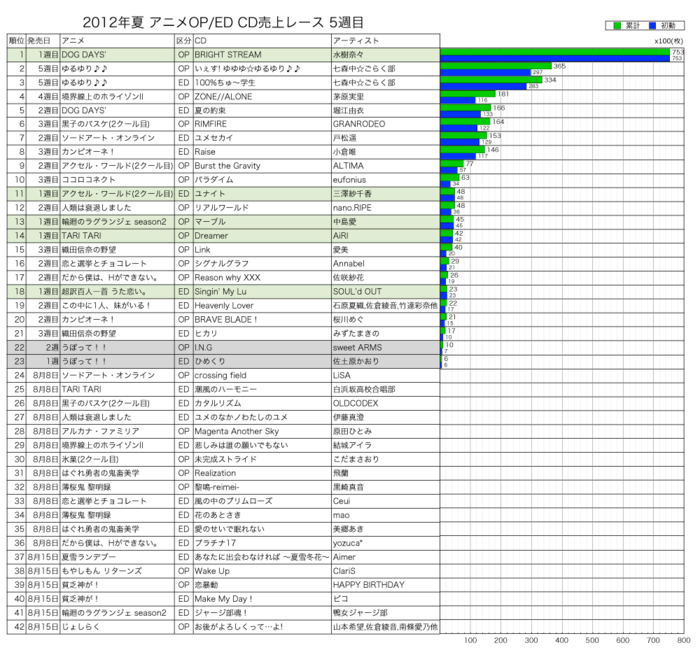
Task: Click the 365 bar value label
Action: click(x=559, y=66)
